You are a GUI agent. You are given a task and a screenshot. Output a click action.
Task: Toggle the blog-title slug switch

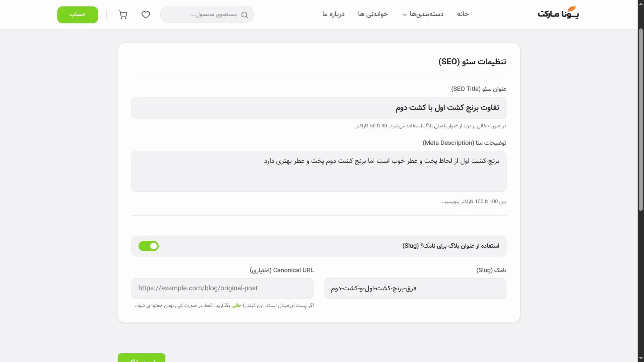pos(149,246)
